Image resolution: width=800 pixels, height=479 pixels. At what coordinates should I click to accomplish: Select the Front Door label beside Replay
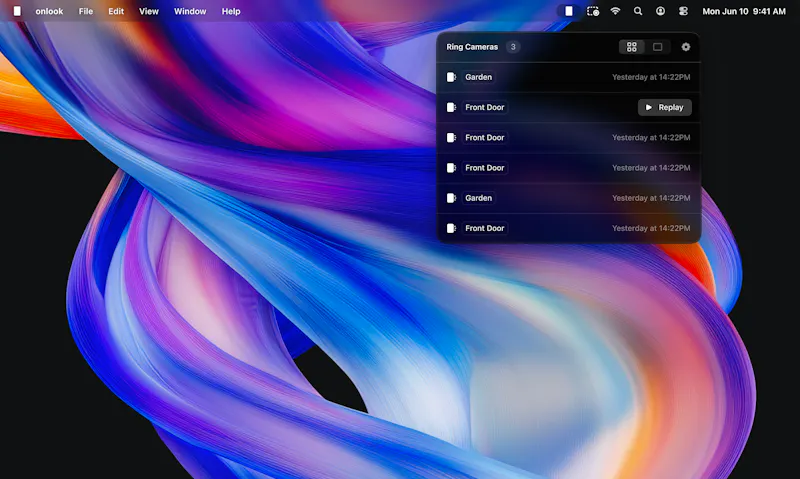(485, 107)
